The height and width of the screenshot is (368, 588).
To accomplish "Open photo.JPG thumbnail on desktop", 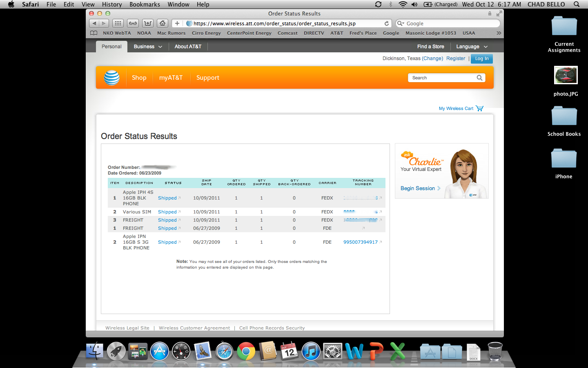I will point(566,75).
